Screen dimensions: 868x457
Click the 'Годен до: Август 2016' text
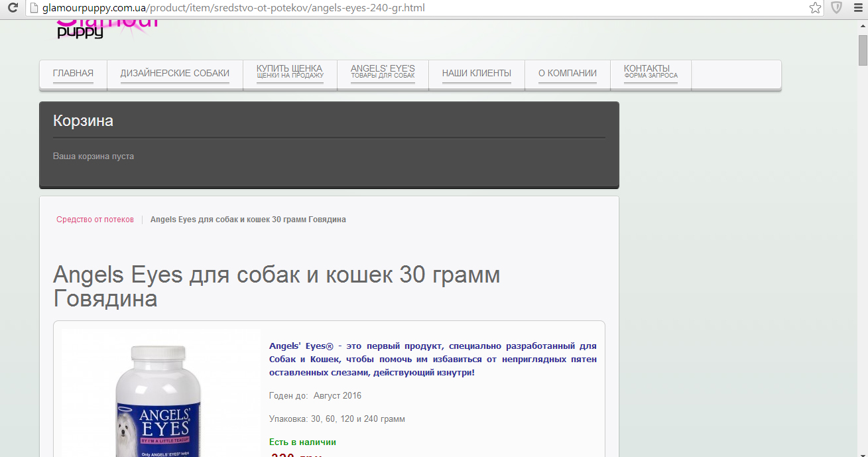(315, 396)
